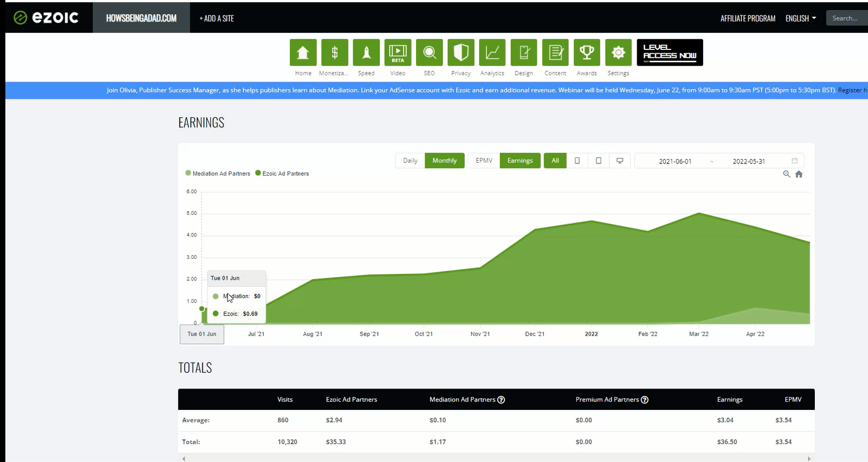Click the Level Access Now banner
Image resolution: width=868 pixels, height=462 pixels.
[670, 53]
